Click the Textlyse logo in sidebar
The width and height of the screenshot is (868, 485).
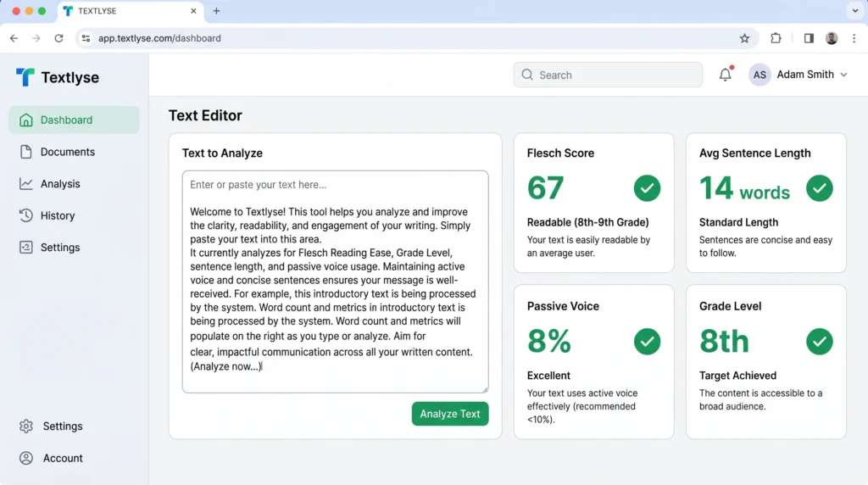(x=25, y=77)
